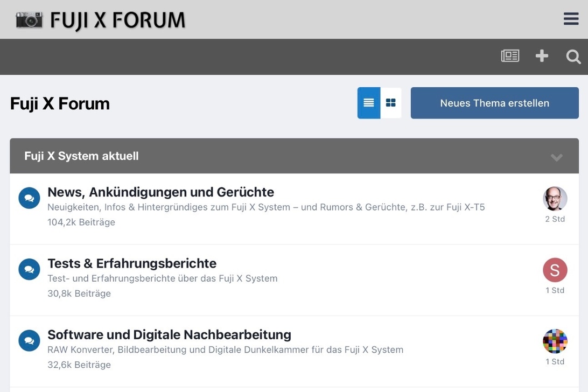588x392 pixels.
Task: Click speech bubble icon beside Tests & Erfahrungsberichte
Action: click(29, 269)
